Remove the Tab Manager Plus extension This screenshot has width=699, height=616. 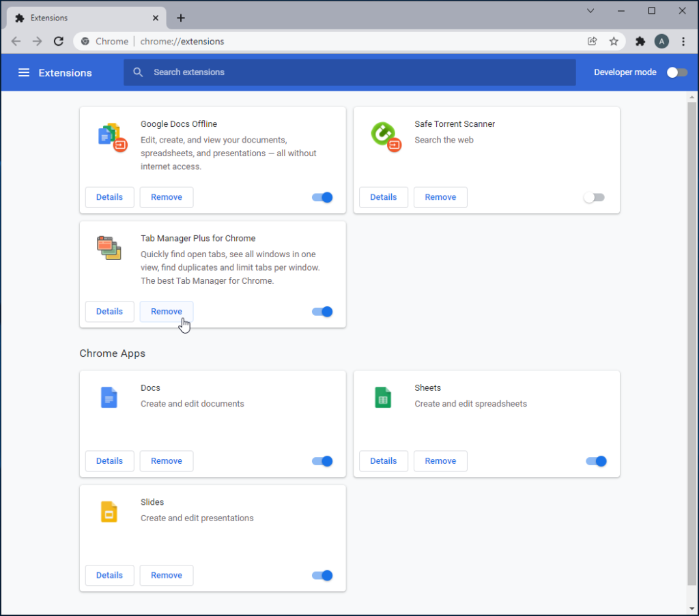tap(166, 311)
